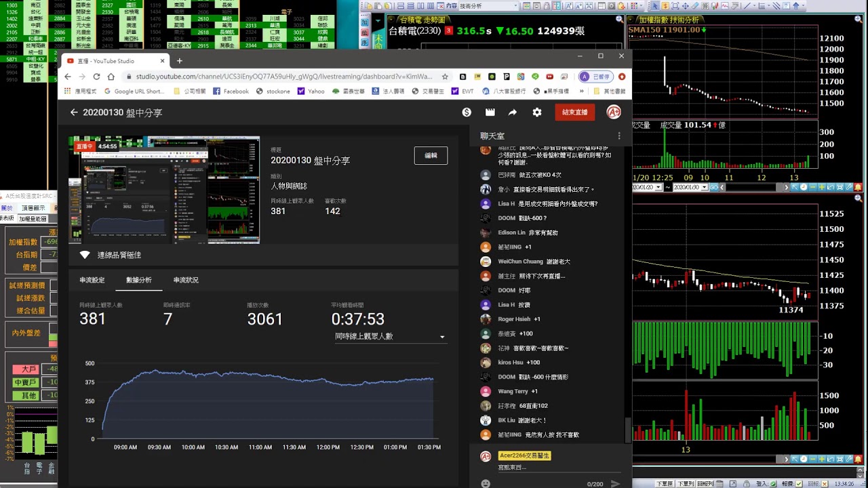The image size is (868, 488).
Task: Click the GO button under the chart
Action: (713, 187)
